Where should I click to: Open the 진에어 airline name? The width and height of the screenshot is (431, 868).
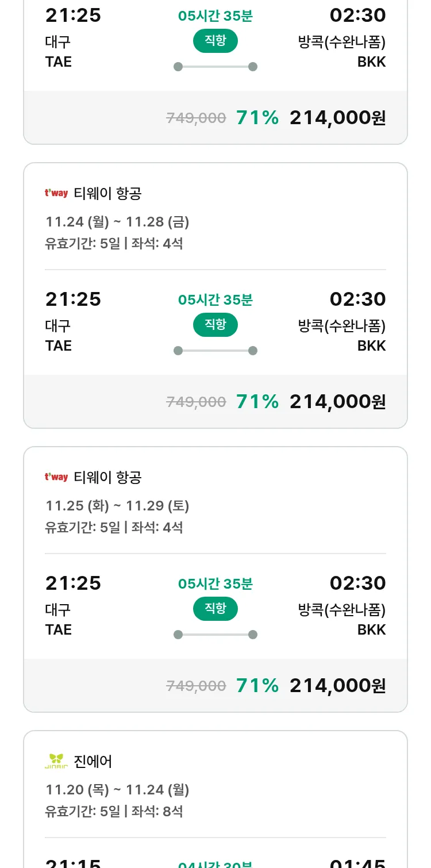93,762
